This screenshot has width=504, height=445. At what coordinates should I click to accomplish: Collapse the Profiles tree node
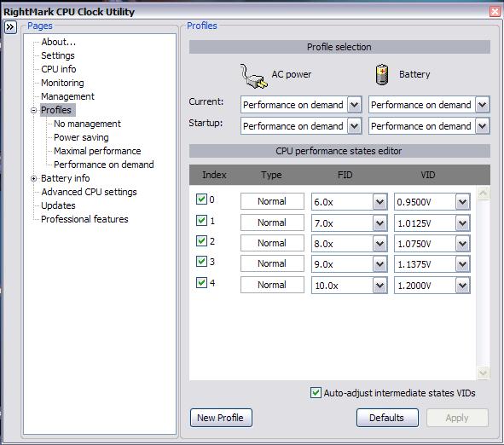click(x=34, y=110)
